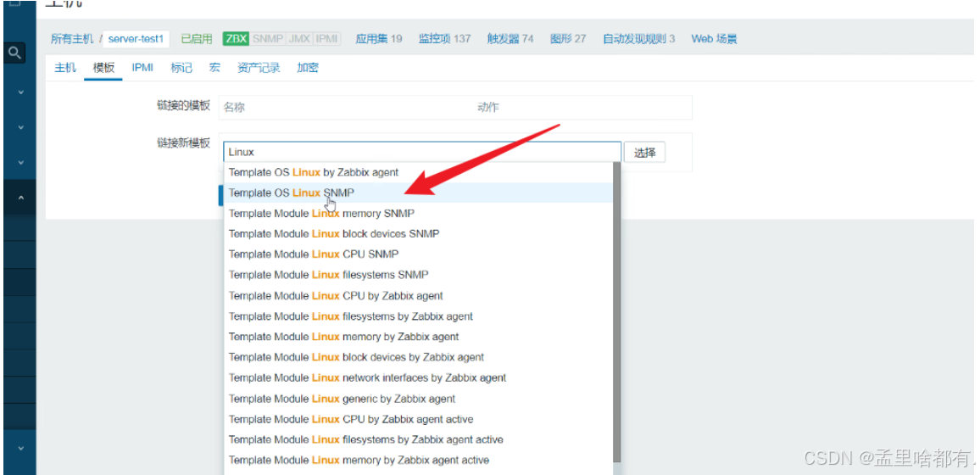
Task: Choose Linux filesystems by Zabbix agent option
Action: pos(418,316)
